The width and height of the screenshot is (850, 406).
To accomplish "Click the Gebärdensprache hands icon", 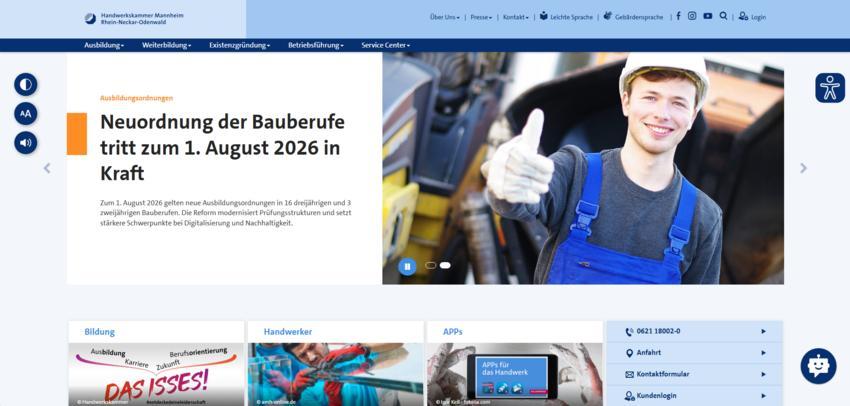I will pos(608,16).
